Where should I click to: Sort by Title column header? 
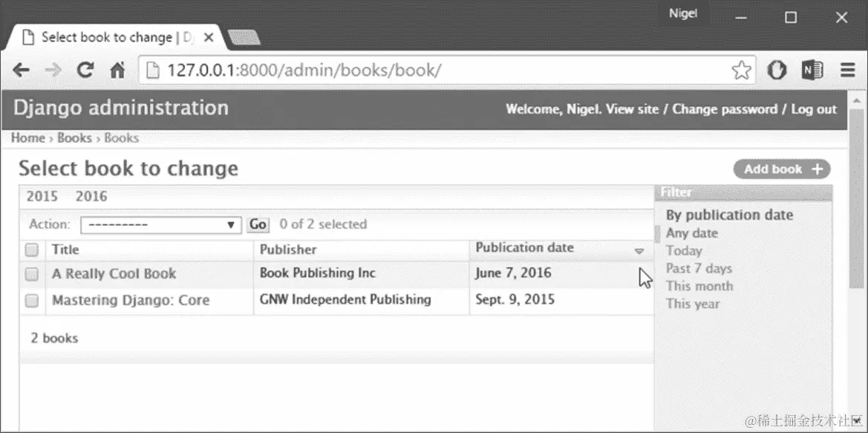point(65,250)
